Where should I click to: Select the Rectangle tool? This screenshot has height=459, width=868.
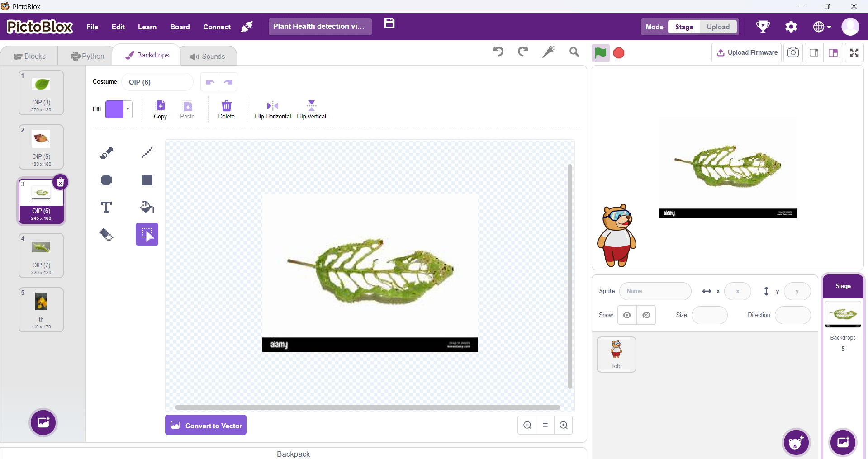[x=147, y=180]
